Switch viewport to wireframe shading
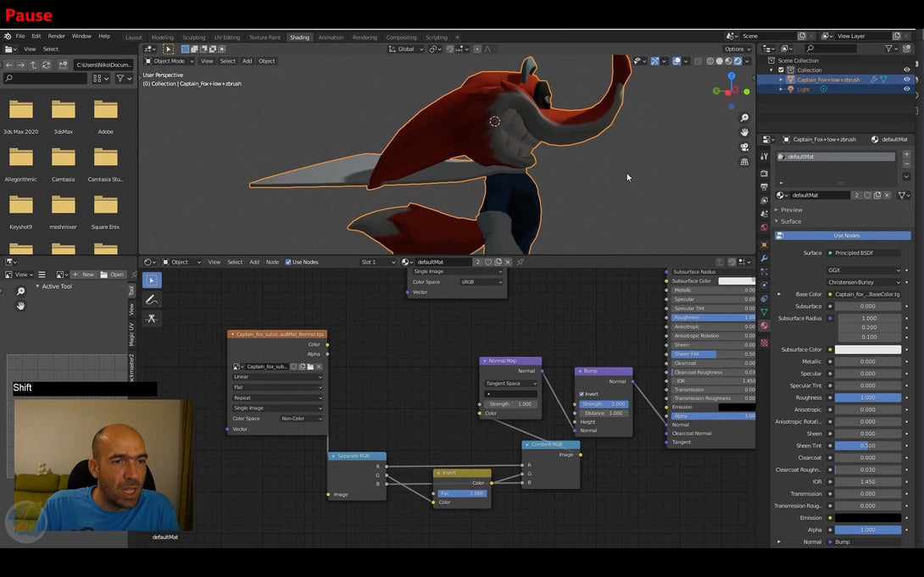 (710, 61)
